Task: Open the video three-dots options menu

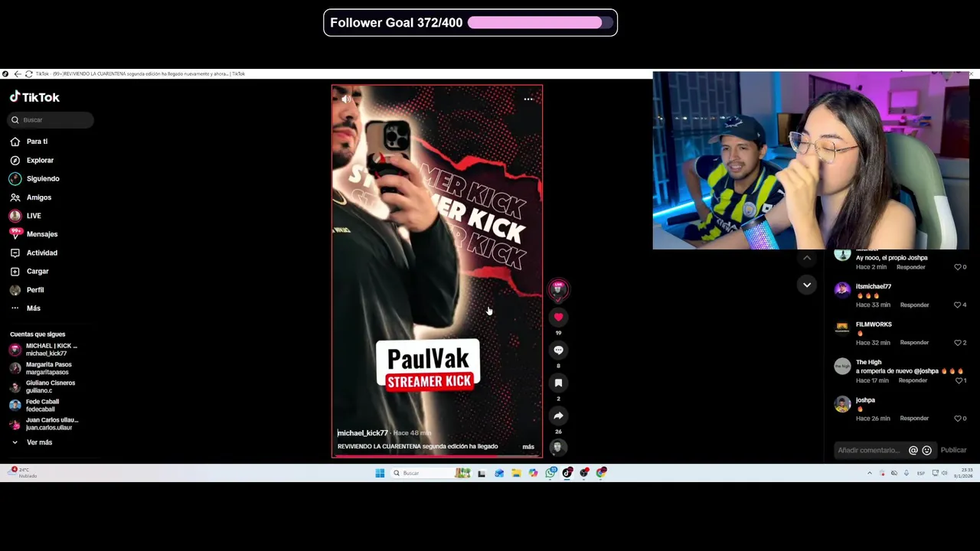Action: [528, 99]
